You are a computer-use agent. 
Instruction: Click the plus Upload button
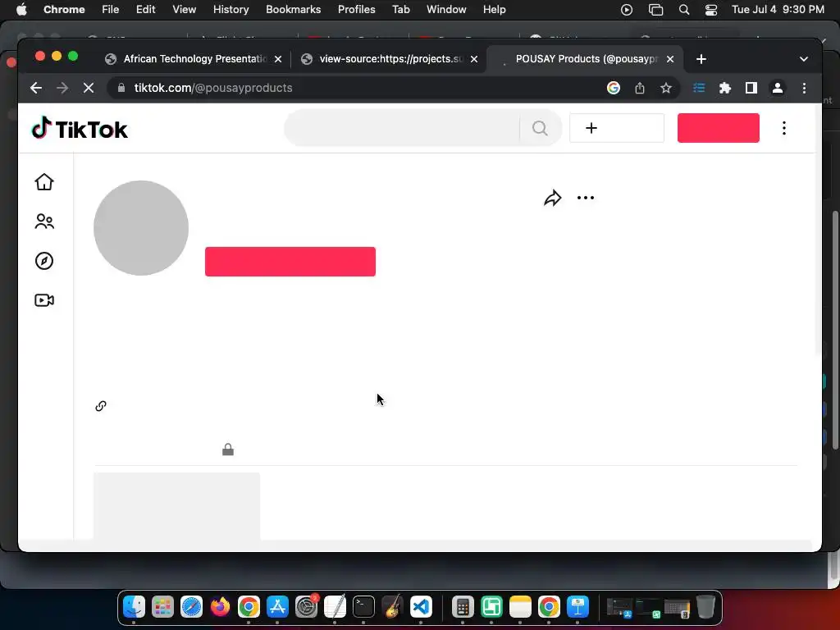pyautogui.click(x=617, y=128)
